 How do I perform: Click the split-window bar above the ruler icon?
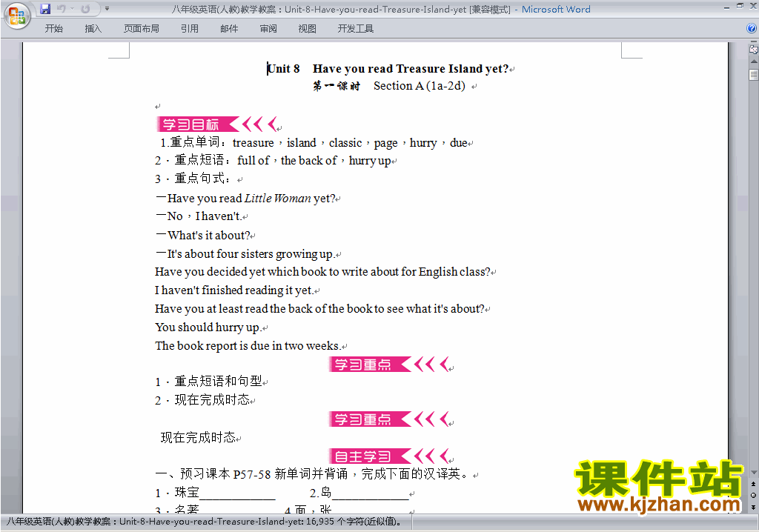pos(754,43)
